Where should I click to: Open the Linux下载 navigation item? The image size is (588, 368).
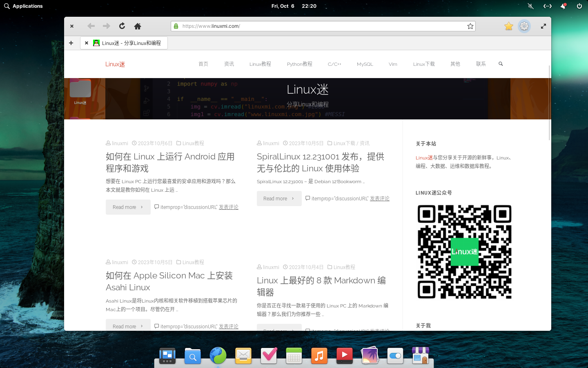424,64
